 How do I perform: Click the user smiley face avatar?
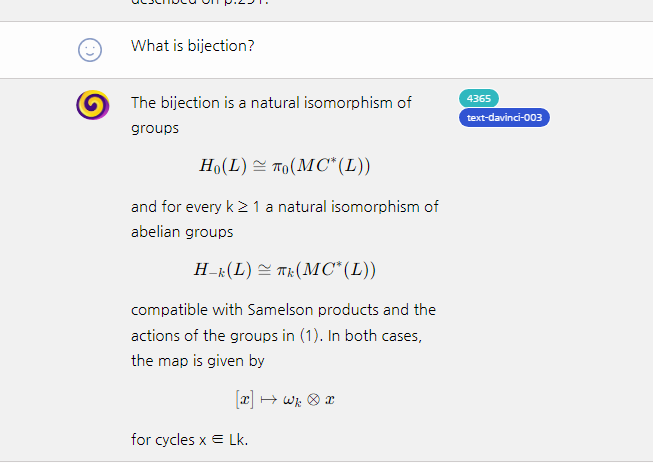90,49
